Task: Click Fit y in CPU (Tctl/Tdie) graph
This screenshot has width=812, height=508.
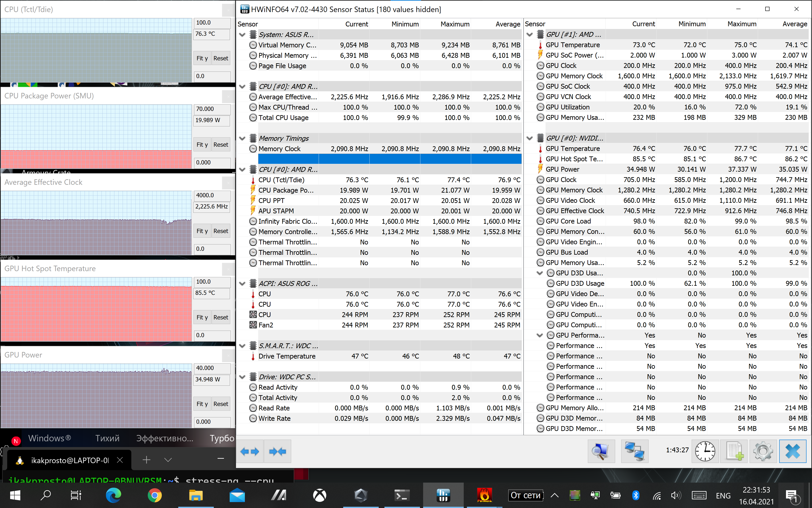Action: 202,58
